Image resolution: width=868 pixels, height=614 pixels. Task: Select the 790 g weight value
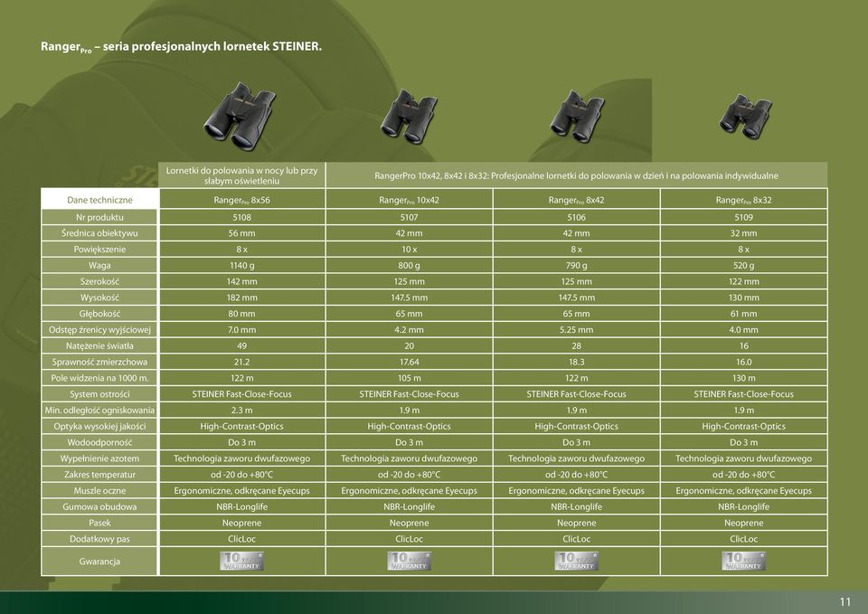pos(576,265)
